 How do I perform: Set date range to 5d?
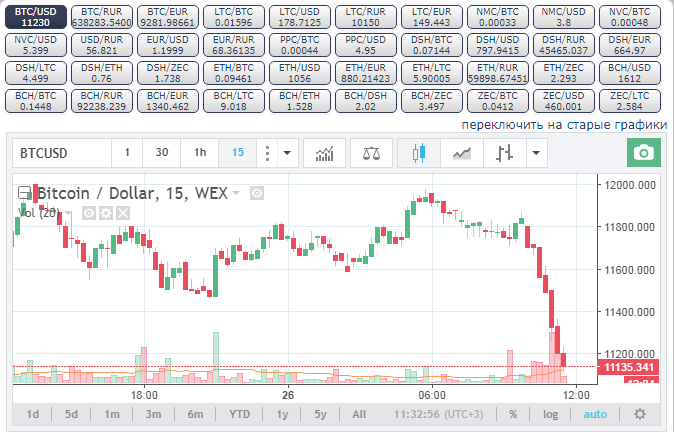[71, 414]
